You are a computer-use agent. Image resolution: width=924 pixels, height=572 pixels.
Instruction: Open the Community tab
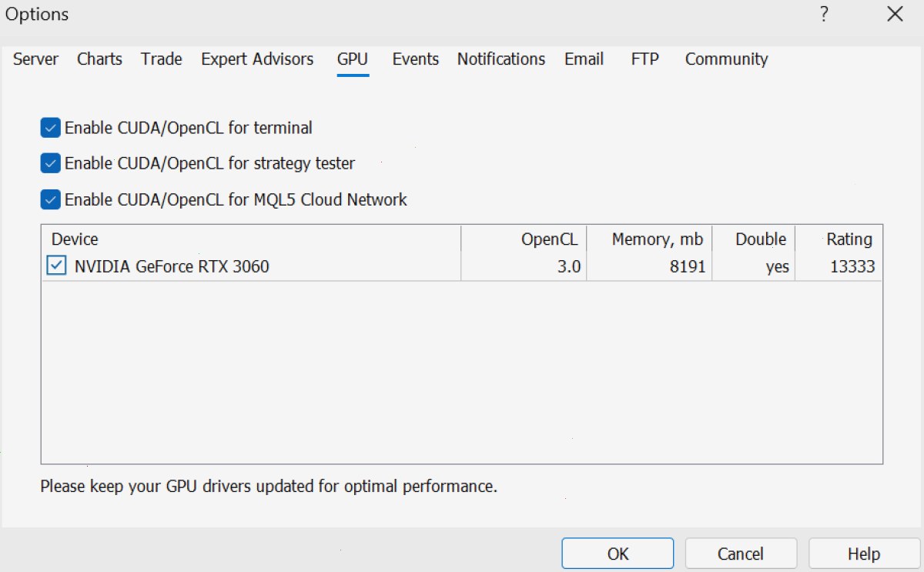(x=727, y=59)
